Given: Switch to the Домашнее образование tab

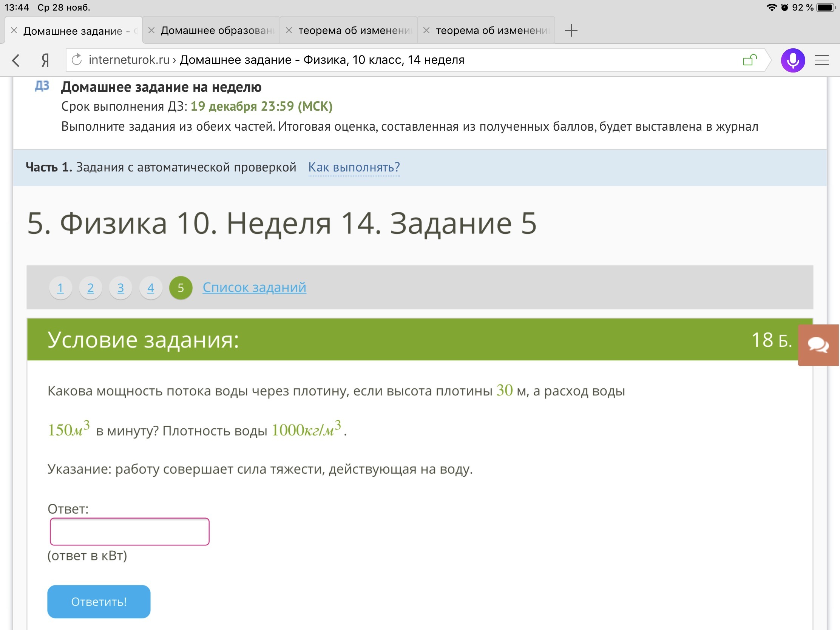Looking at the screenshot, I should click(217, 30).
